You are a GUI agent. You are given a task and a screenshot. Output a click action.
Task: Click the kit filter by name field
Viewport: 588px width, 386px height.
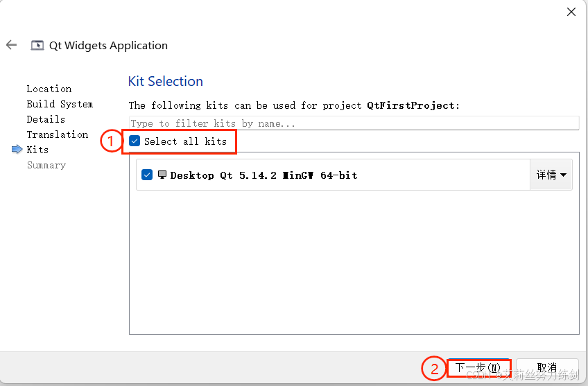click(x=354, y=123)
